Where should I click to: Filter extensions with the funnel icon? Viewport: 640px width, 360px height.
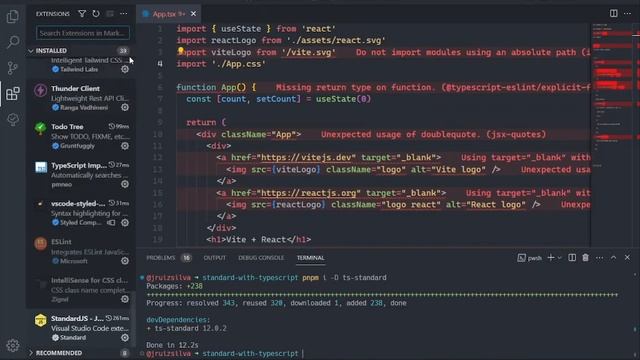(82, 13)
